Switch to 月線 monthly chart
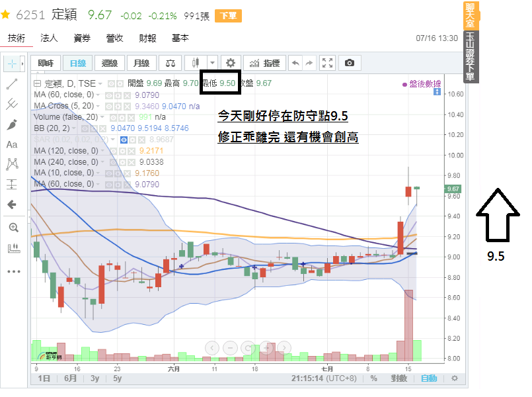The width and height of the screenshot is (532, 397). click(x=141, y=63)
